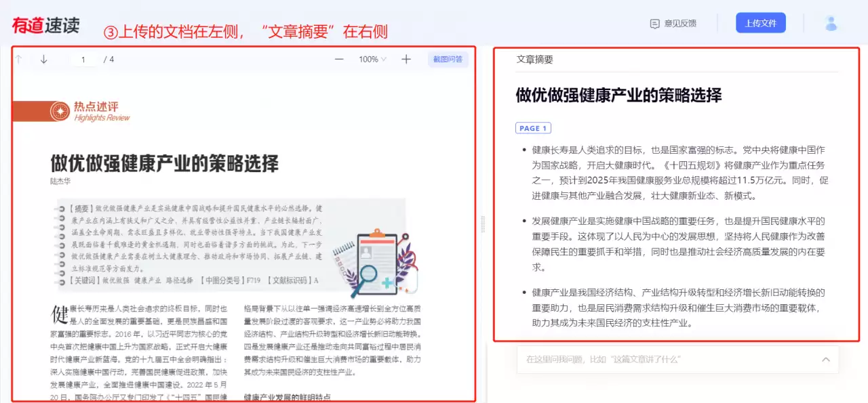The image size is (868, 403).
Task: Go to next page with down arrow
Action: point(44,60)
